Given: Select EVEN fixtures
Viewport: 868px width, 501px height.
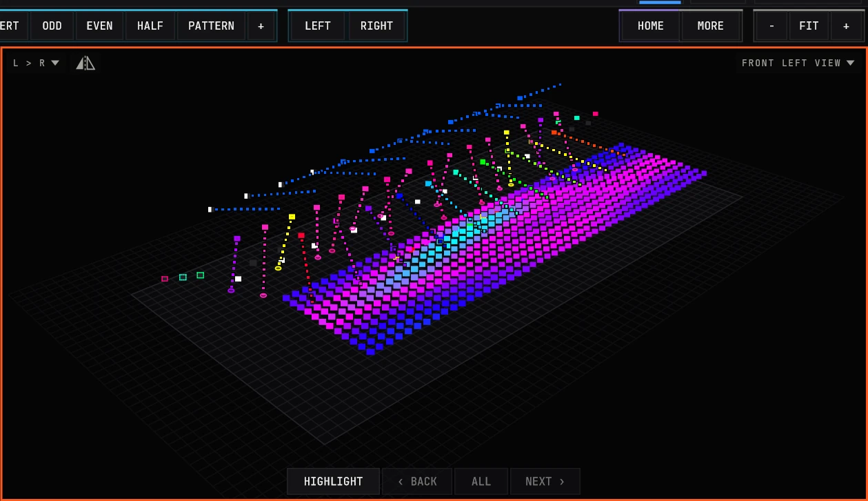Looking at the screenshot, I should tap(99, 26).
